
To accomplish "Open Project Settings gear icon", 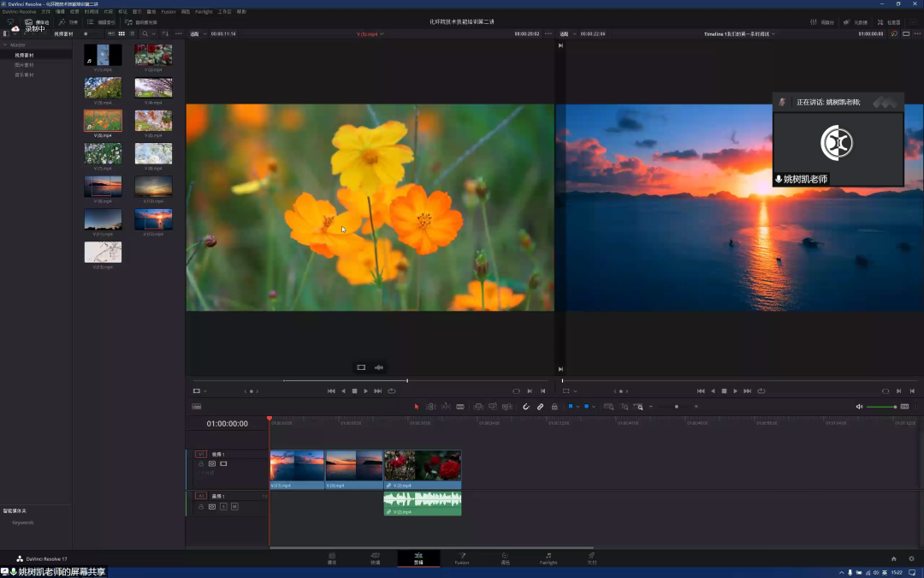I will click(x=912, y=558).
